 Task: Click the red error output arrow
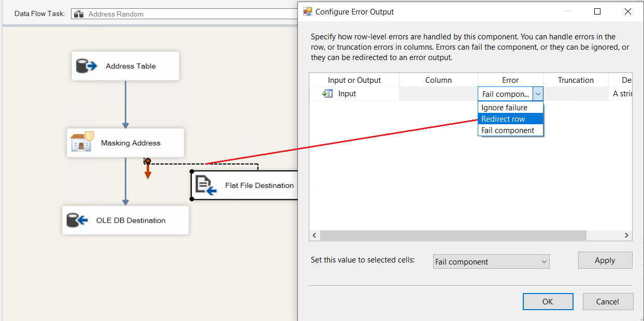[148, 171]
